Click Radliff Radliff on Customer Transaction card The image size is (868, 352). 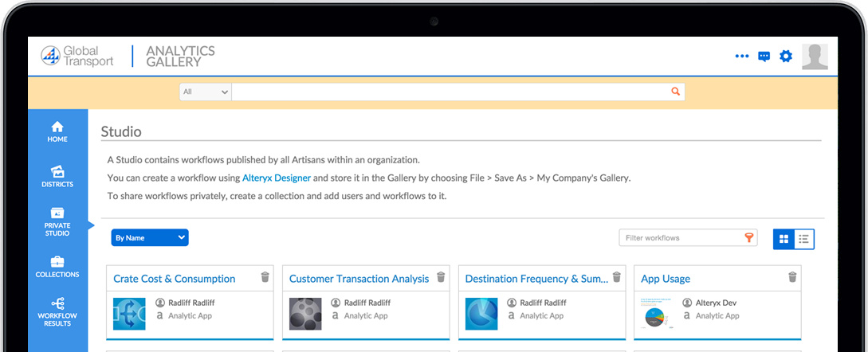[x=367, y=303]
